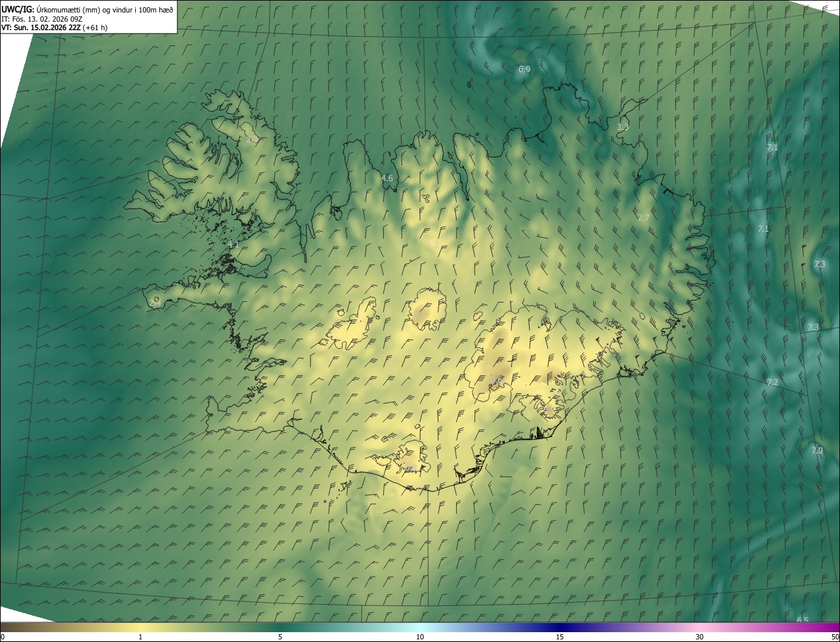
Task: Click the 6.5 value label near the colorbar
Action: (x=803, y=620)
